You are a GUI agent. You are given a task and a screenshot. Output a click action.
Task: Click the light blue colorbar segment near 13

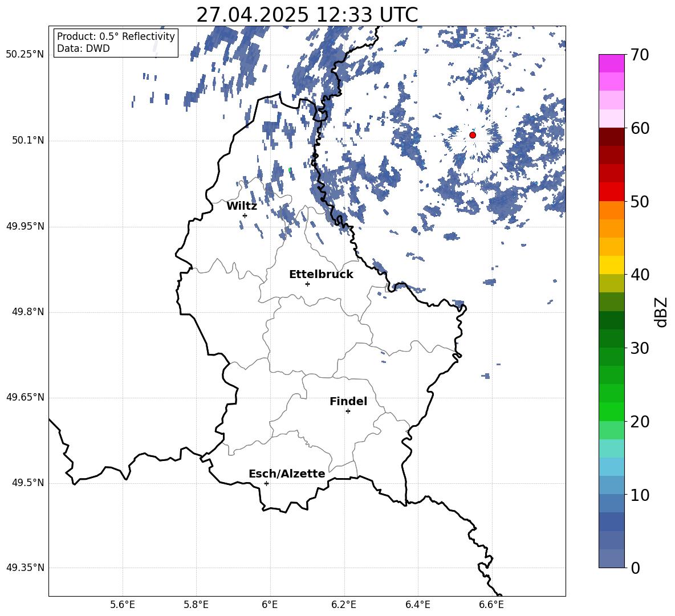[612, 467]
